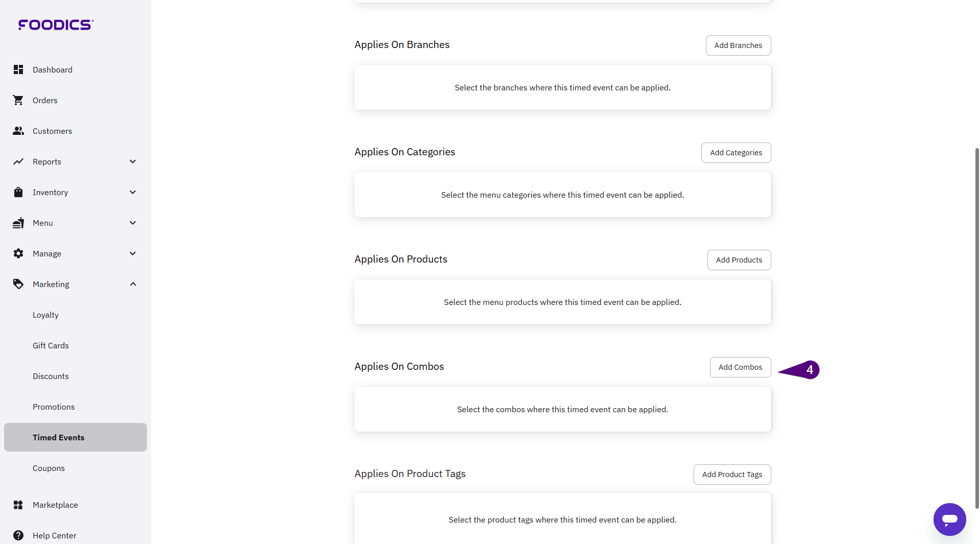Image resolution: width=980 pixels, height=544 pixels.
Task: Click the page vertical scrollbar
Action: pyautogui.click(x=976, y=327)
